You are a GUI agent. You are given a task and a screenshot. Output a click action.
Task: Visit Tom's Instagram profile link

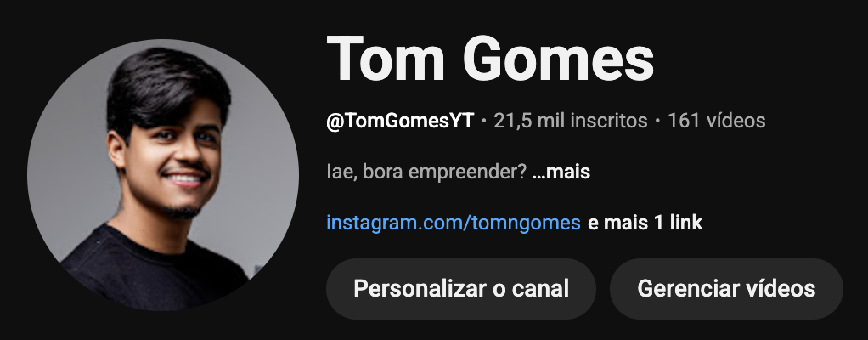click(454, 223)
